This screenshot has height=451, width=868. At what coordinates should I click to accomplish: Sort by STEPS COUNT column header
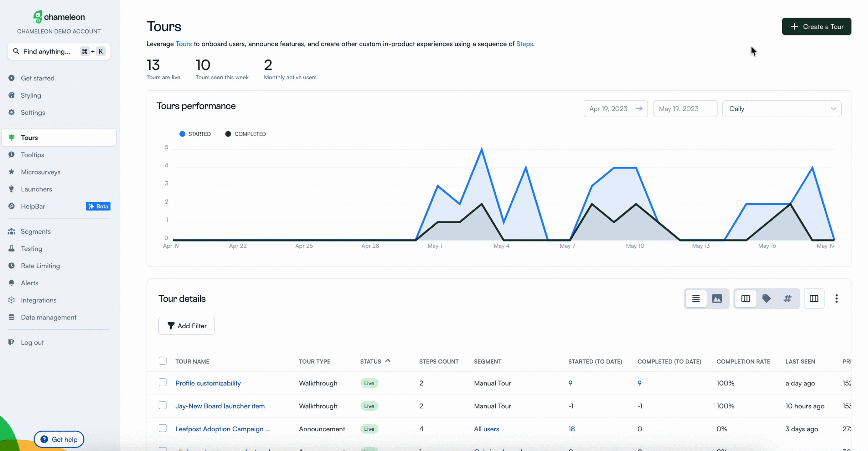point(439,362)
